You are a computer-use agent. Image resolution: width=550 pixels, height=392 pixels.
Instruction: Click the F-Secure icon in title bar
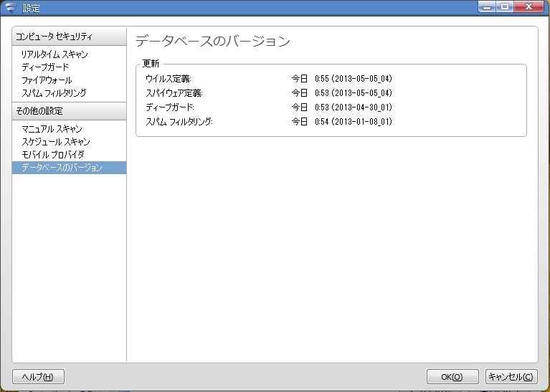point(11,8)
